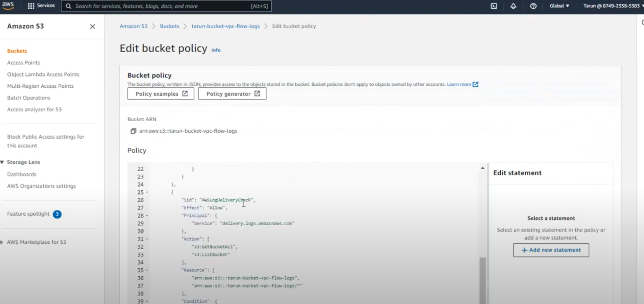Open Multi-Region Access Points
Image resolution: width=644 pixels, height=304 pixels.
(40, 86)
